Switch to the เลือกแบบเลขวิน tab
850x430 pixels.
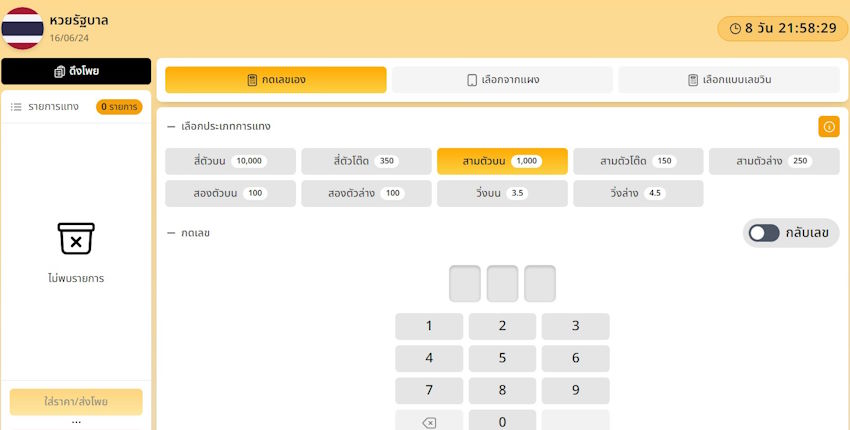pos(729,80)
